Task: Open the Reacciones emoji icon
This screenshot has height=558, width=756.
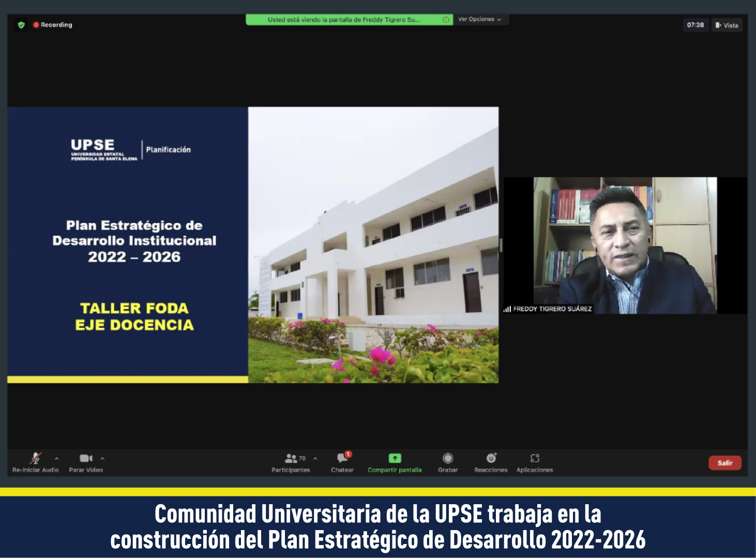Action: [491, 458]
